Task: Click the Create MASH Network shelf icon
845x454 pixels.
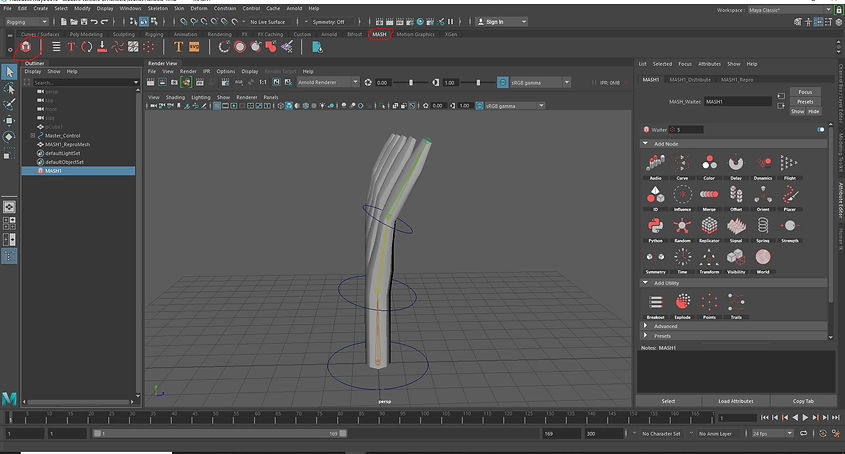Action: (x=25, y=47)
